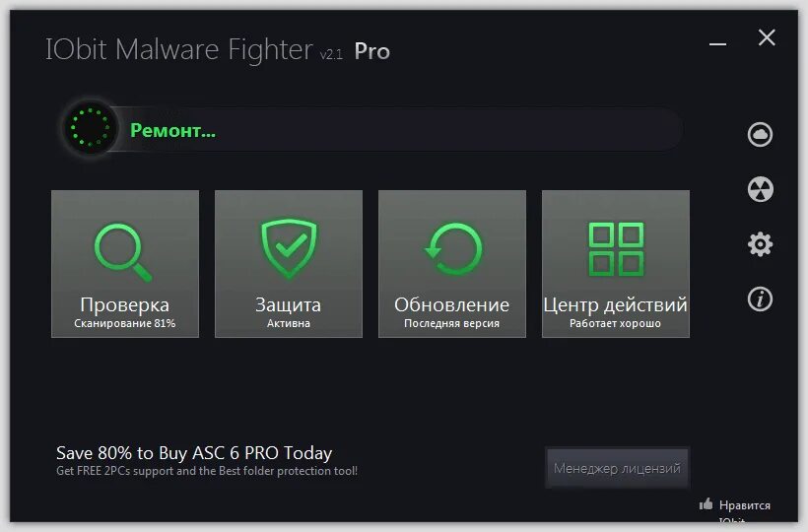Viewport: 808px width, 532px height.
Task: Click the shield icon on Защита tile
Action: pos(289,248)
